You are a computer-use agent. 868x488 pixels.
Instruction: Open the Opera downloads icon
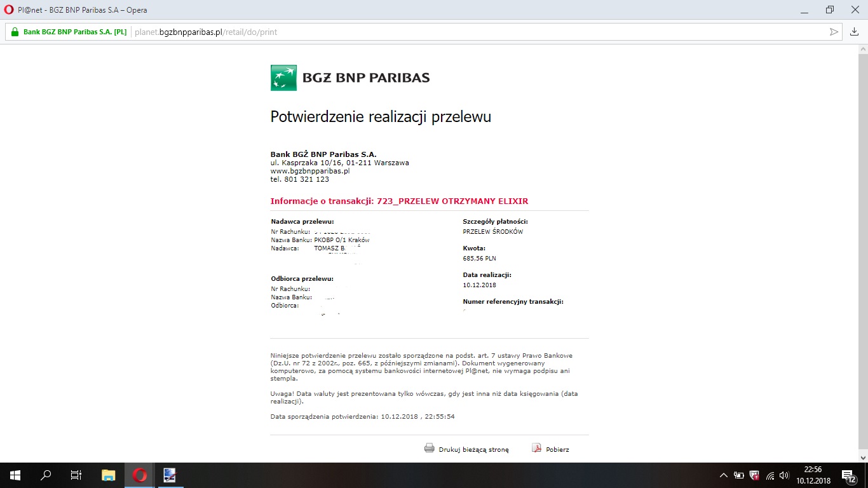[855, 32]
